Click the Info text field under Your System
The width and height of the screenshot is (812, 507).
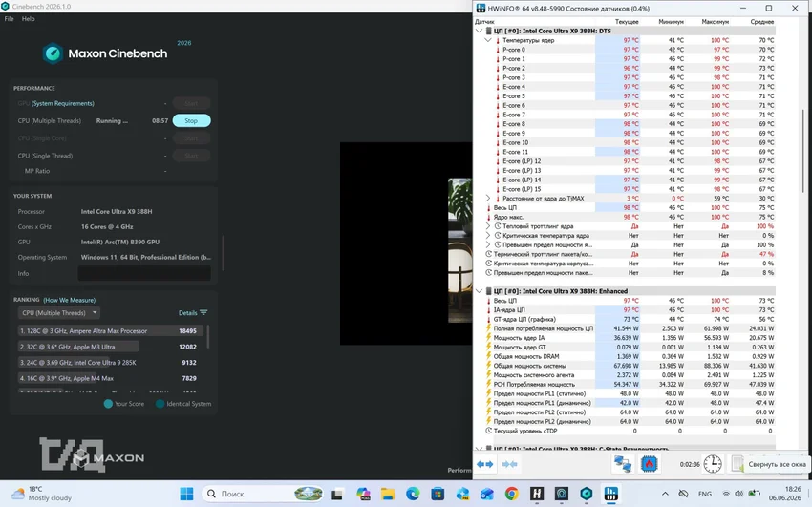144,273
